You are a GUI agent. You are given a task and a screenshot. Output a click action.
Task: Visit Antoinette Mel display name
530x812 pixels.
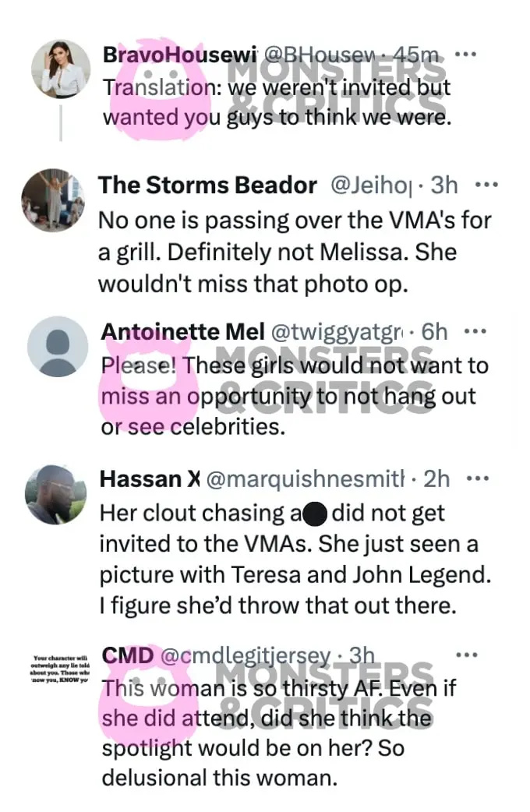(183, 332)
